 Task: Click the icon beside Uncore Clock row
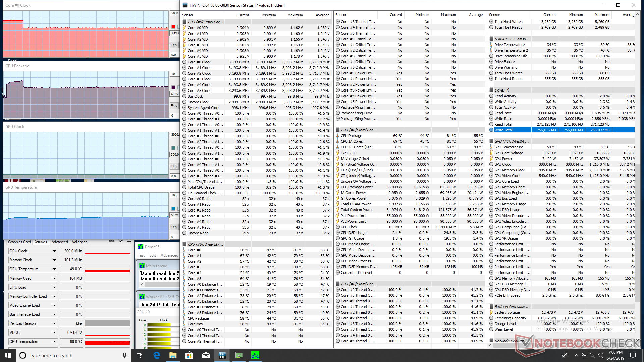184,102
